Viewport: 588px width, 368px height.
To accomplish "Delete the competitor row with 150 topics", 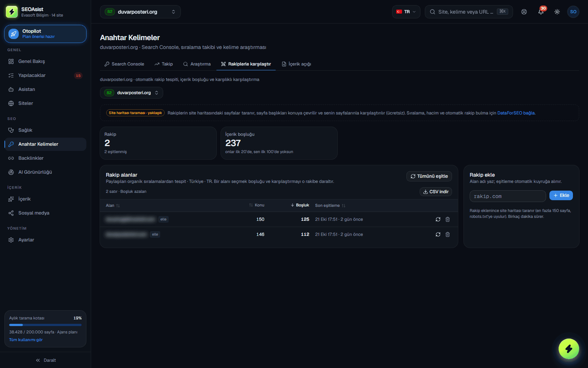I will click(448, 219).
